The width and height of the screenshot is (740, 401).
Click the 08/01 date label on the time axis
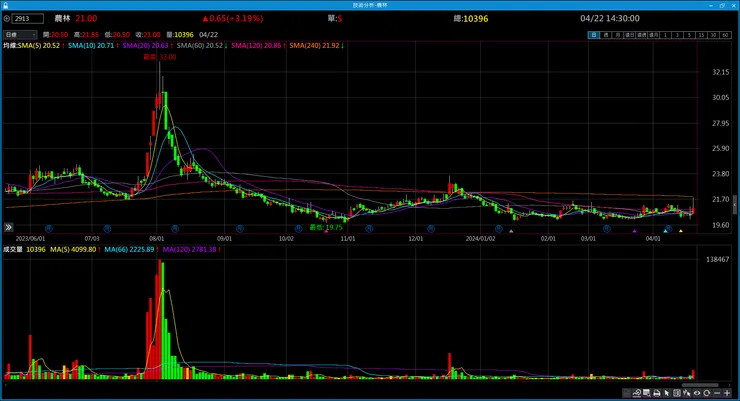pos(157,239)
